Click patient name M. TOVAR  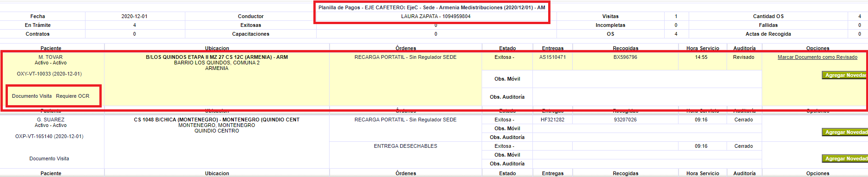(50, 57)
